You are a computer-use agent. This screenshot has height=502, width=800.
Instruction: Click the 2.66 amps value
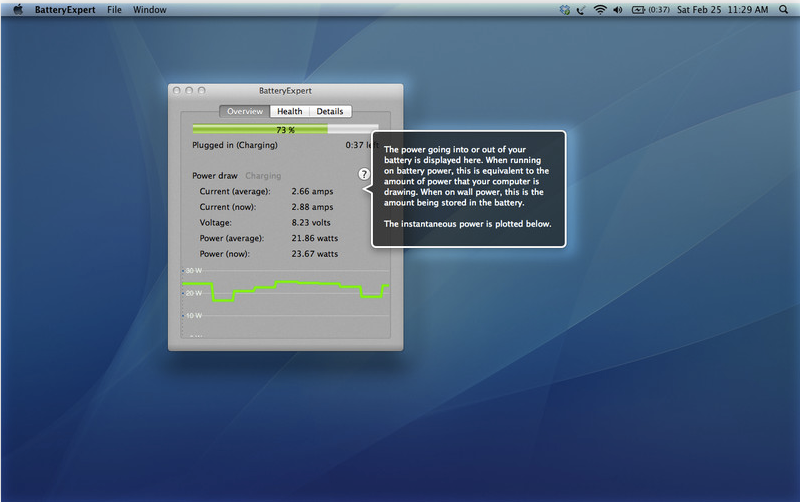tap(312, 191)
